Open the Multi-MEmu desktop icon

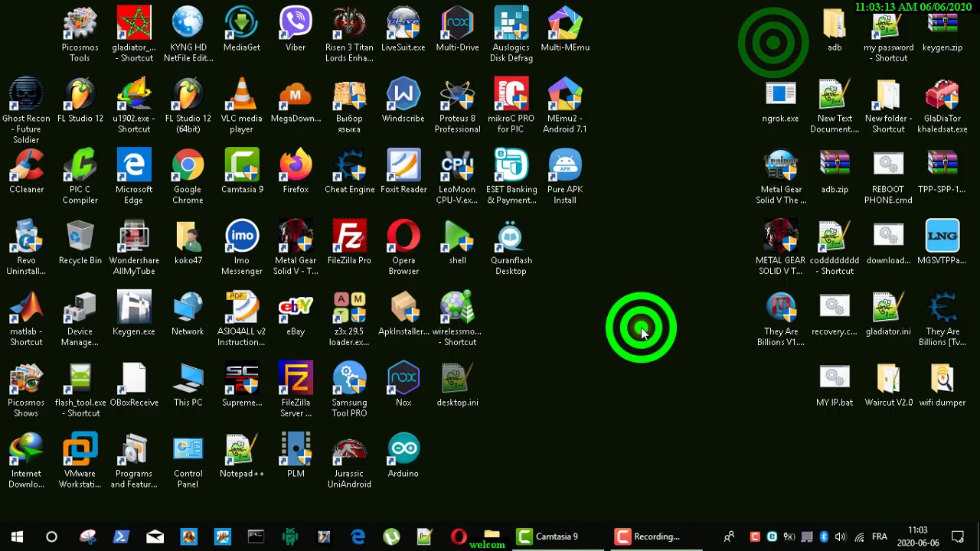[x=565, y=29]
